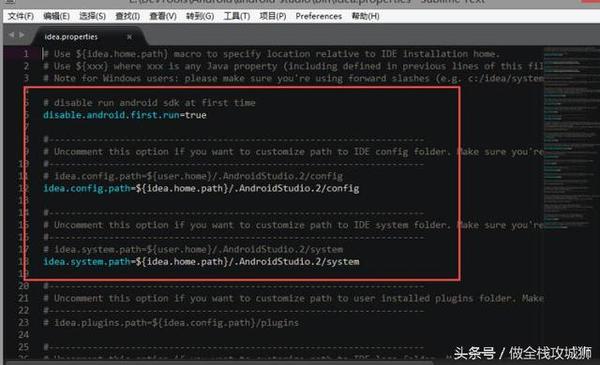Screen dimensions: 600x365
Task: Open the 转到(G) menu
Action: [200, 16]
